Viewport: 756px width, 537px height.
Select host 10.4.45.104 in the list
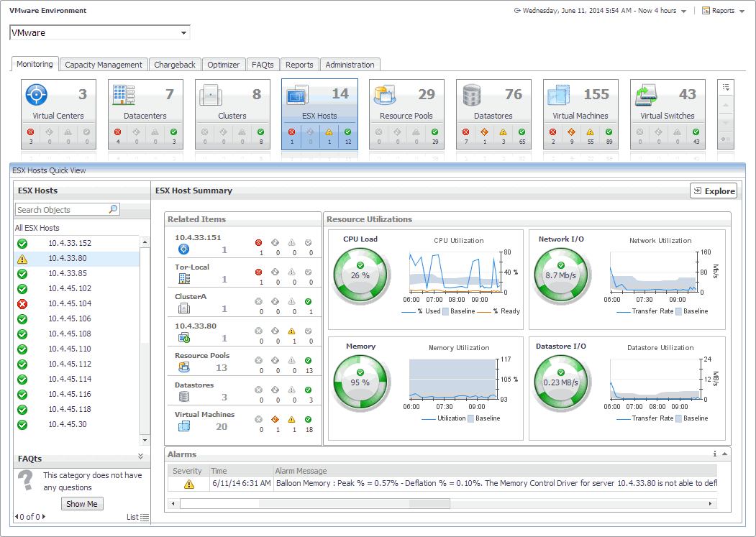[70, 303]
